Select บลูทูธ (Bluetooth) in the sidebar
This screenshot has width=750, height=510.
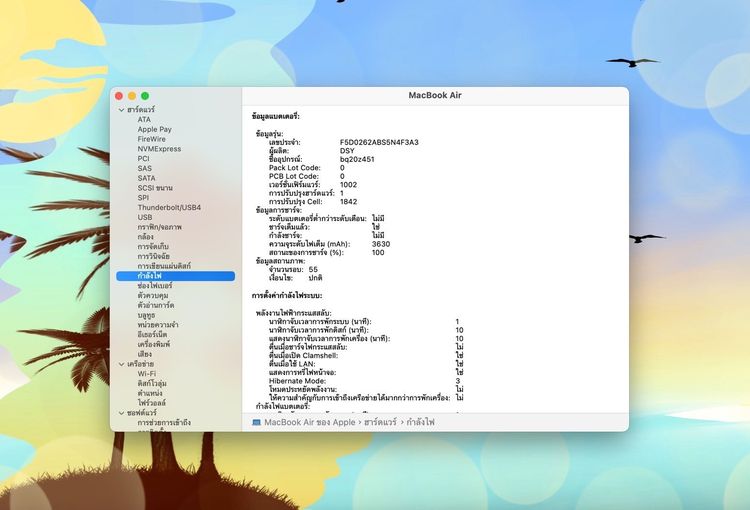coord(146,315)
